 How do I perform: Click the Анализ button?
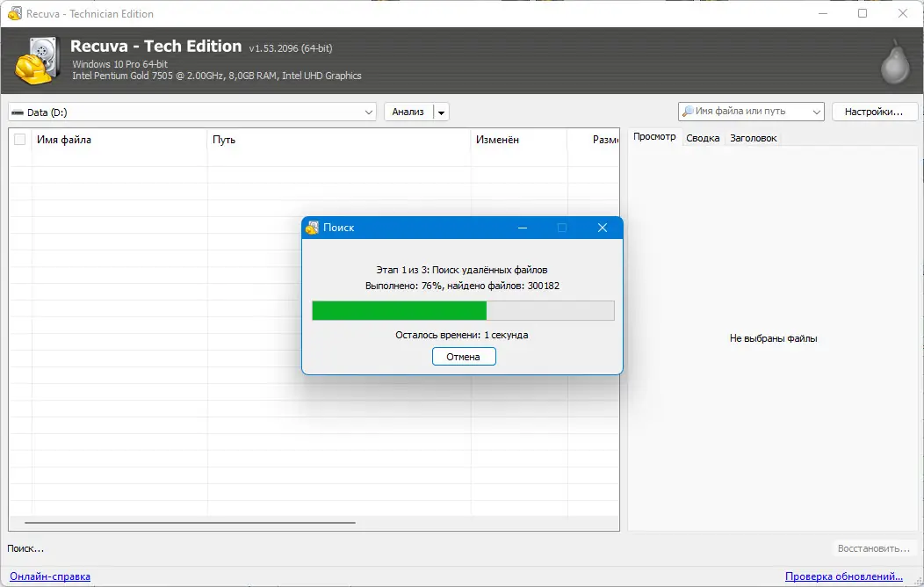click(x=408, y=112)
